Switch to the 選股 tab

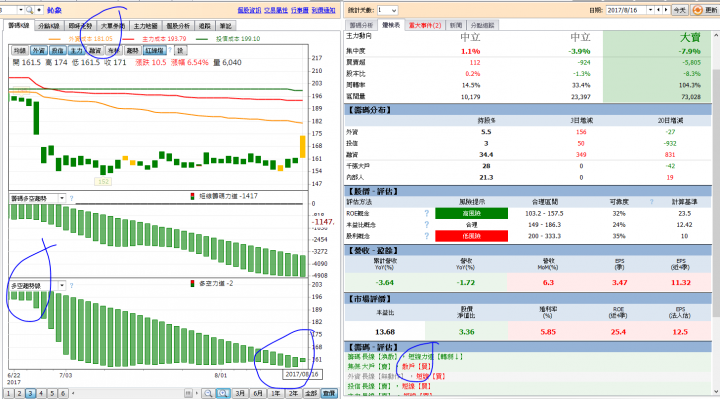204,26
